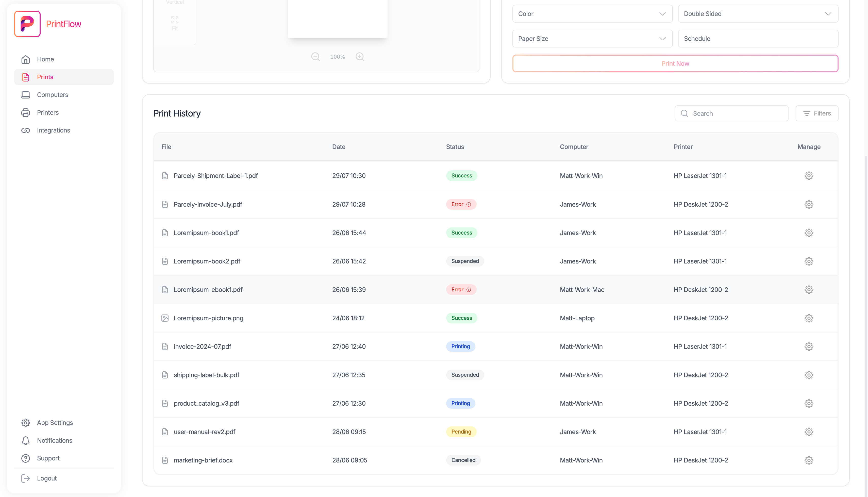Click Matt-Laptop computer cell

click(x=577, y=318)
